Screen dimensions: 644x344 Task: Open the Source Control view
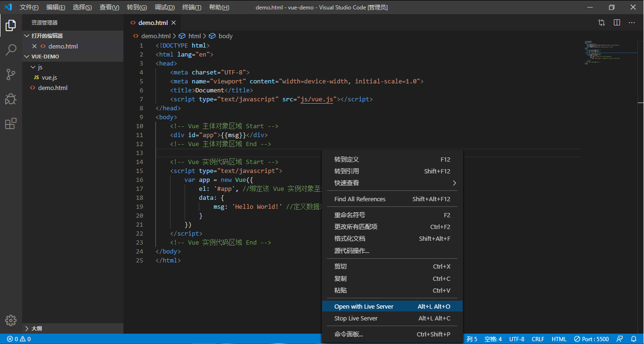[11, 74]
